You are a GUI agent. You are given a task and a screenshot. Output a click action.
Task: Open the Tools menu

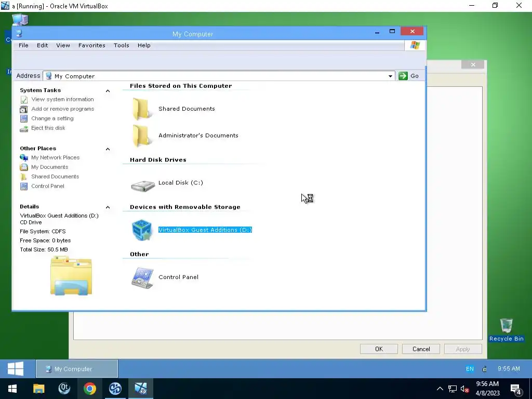[122, 45]
